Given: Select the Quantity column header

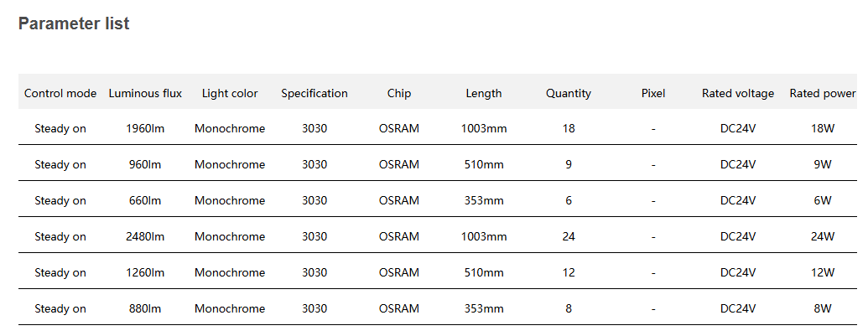Looking at the screenshot, I should 569,93.
